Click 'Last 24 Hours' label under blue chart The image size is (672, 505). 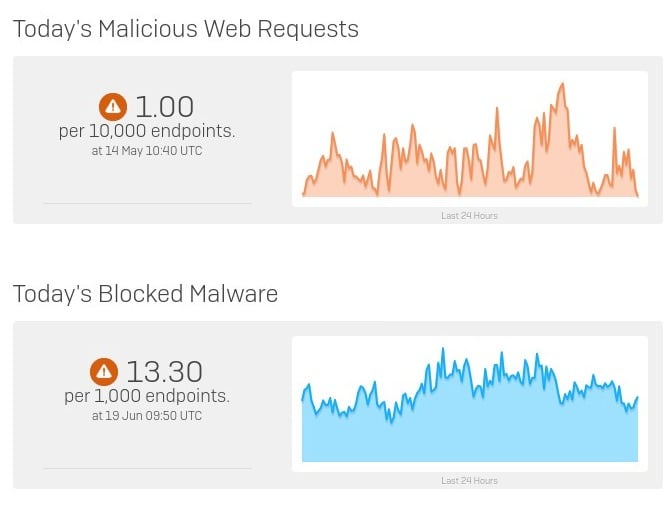(x=469, y=481)
